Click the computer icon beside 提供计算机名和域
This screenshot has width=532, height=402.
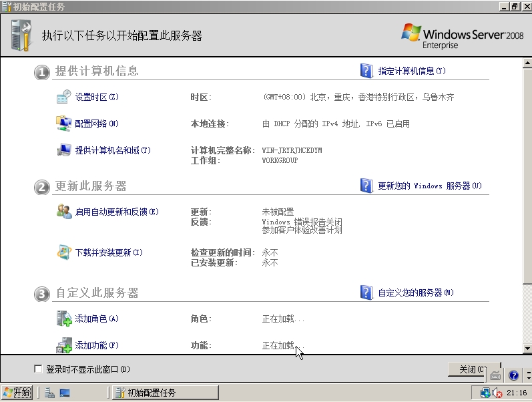[64, 150]
